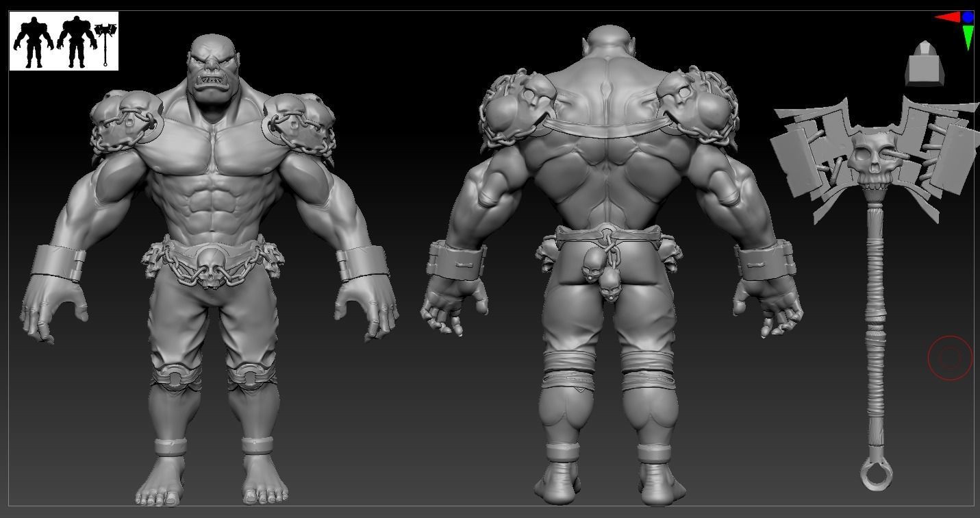This screenshot has height=518, width=980.
Task: Select the hammer silhouette in the thumbnail
Action: coord(105,44)
